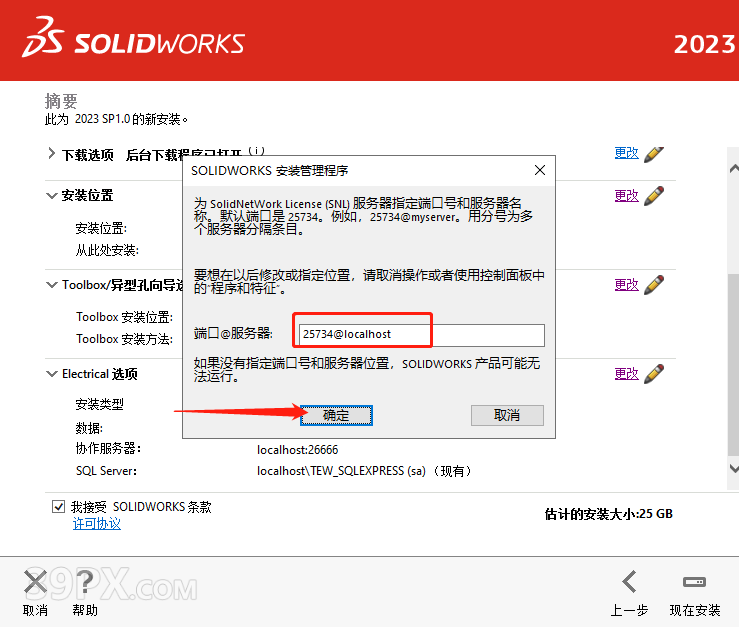Toggle the 我接受 SOLIDWORKS 条款 checkbox
739x627 pixels.
tap(58, 507)
